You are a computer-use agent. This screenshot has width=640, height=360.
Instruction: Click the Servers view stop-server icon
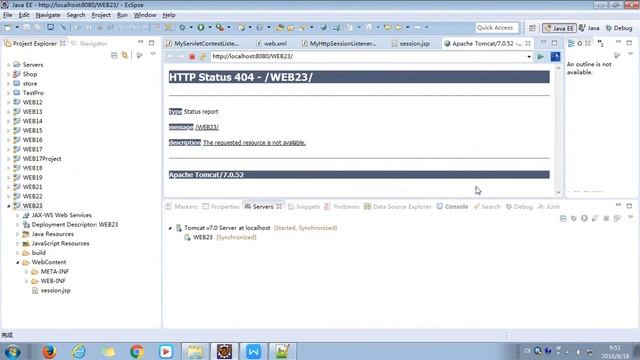(606, 218)
